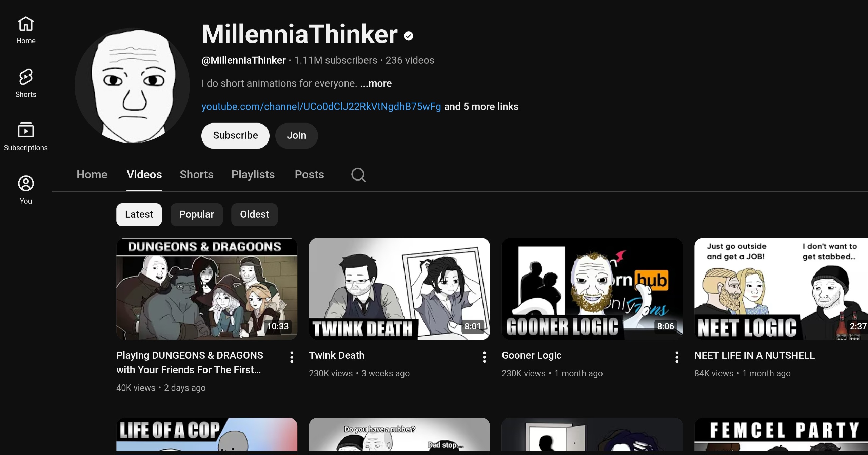Screen dimensions: 868x455
Task: Sort videos by Oldest
Action: pos(254,214)
